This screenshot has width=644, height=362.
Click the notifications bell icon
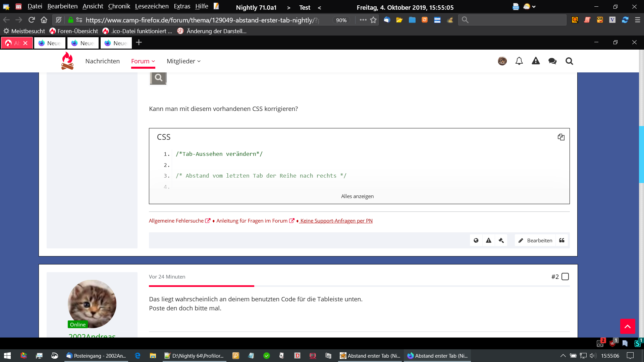coord(519,61)
